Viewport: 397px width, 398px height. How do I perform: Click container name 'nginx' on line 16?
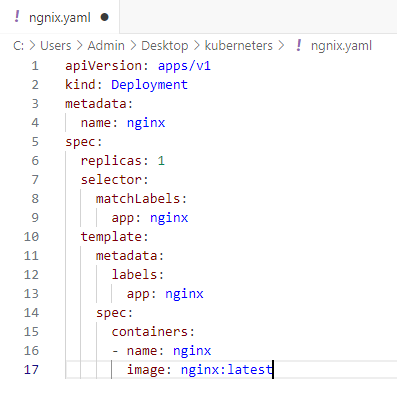[x=192, y=351]
